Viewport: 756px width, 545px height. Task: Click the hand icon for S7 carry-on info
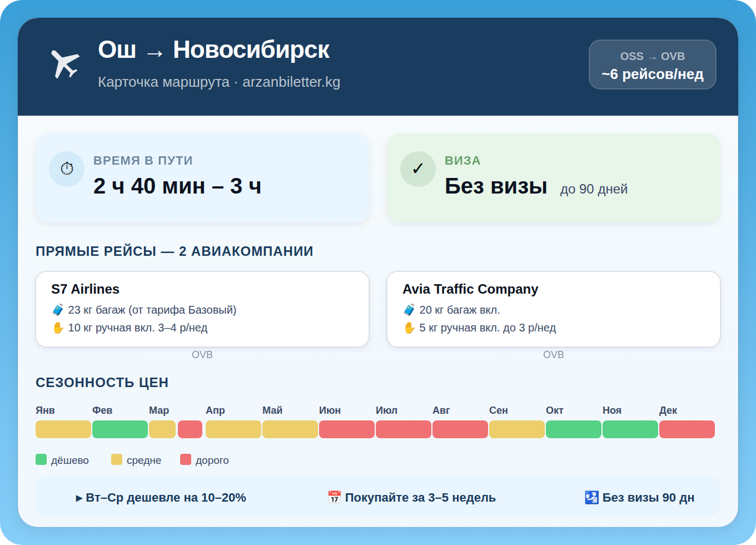pos(58,328)
